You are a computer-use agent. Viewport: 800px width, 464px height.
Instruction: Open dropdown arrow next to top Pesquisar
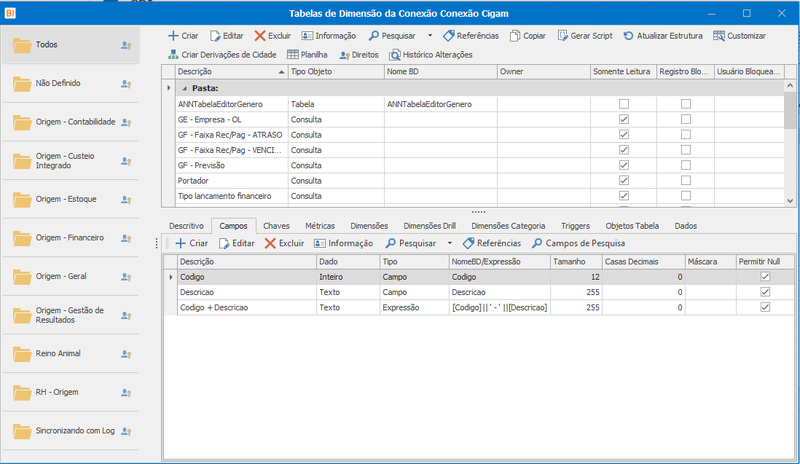430,36
